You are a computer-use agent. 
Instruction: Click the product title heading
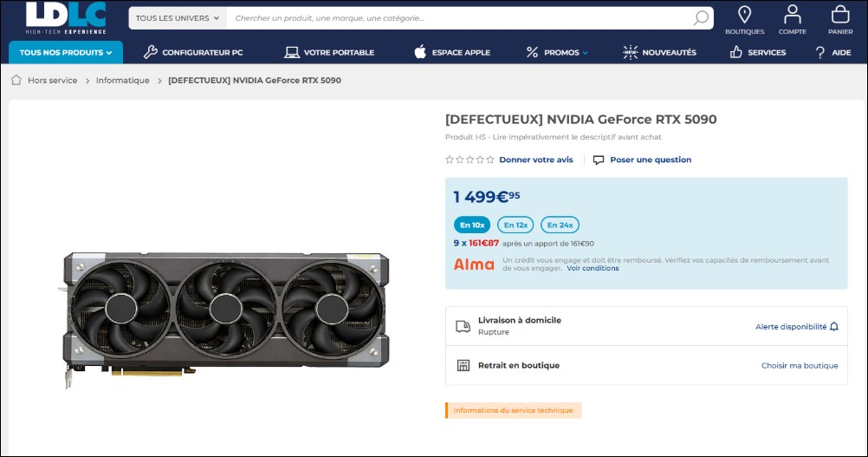[x=580, y=120]
